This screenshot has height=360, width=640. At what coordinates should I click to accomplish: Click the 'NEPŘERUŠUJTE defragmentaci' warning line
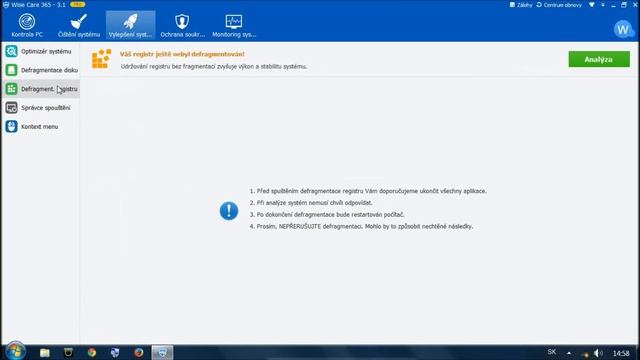pos(361,226)
